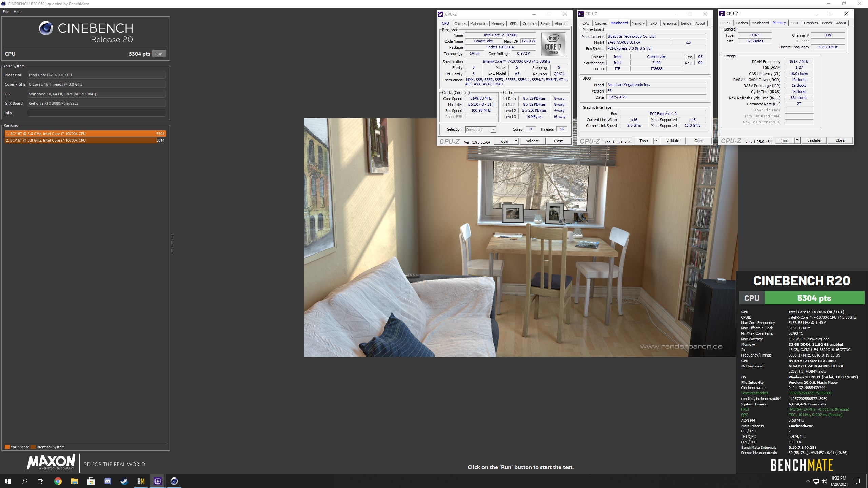Image resolution: width=868 pixels, height=488 pixels.
Task: Open SPD tab in Mainboard CPU-Z window
Action: click(653, 23)
